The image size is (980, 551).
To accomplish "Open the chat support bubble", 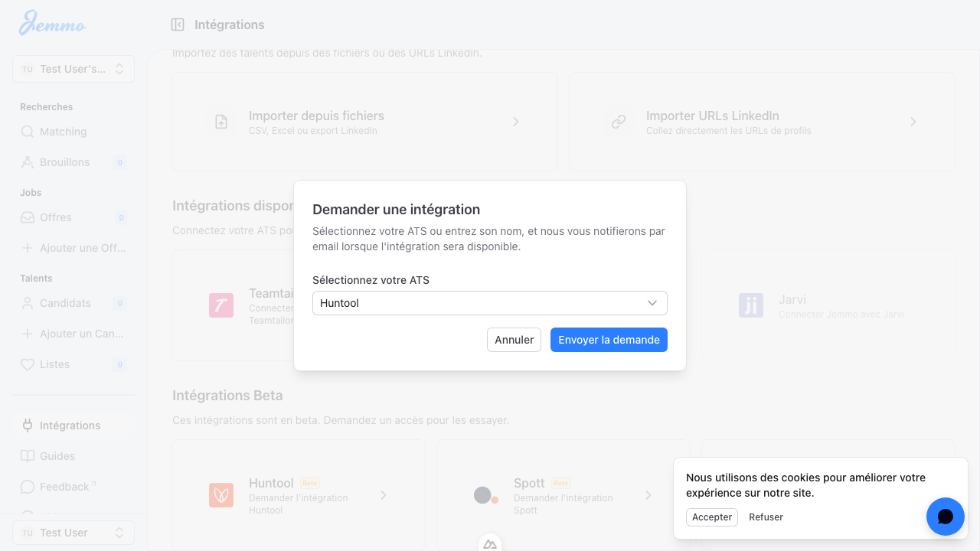I will [945, 517].
